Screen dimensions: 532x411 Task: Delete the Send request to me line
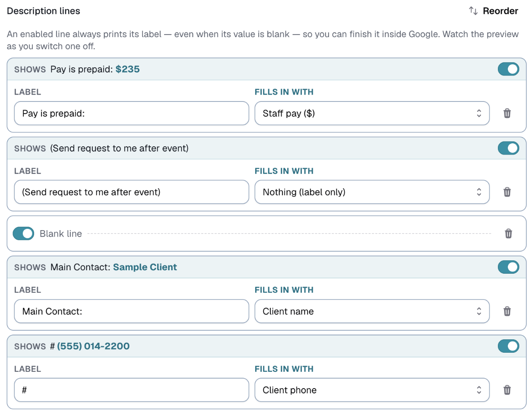pyautogui.click(x=507, y=192)
